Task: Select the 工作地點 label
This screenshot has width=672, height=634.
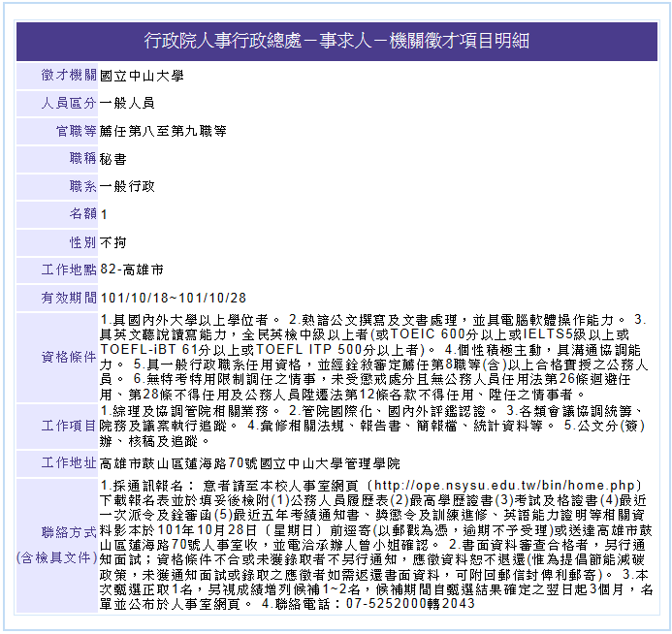Action: coord(69,269)
